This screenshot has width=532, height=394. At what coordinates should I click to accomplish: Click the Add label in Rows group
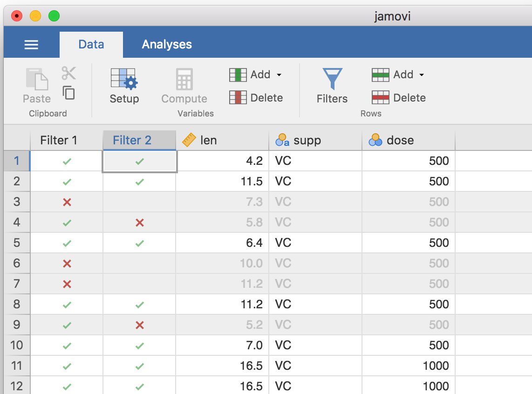[x=403, y=75]
